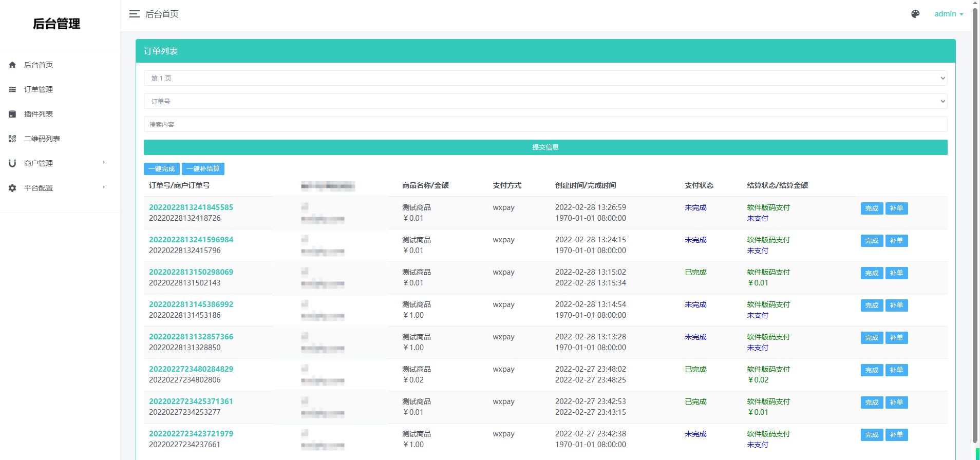980x460 pixels.
Task: Click the gear icon beside 平台配置
Action: pos(12,188)
